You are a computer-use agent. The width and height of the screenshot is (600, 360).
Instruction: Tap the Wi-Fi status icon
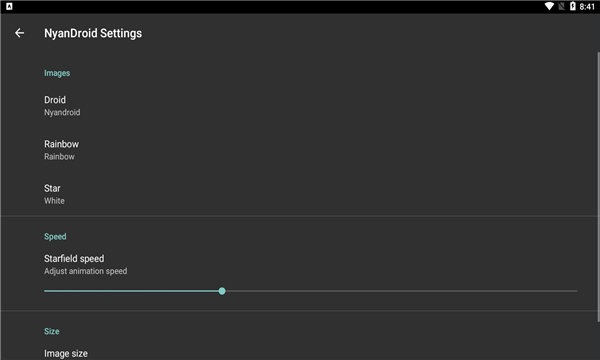[x=549, y=7]
